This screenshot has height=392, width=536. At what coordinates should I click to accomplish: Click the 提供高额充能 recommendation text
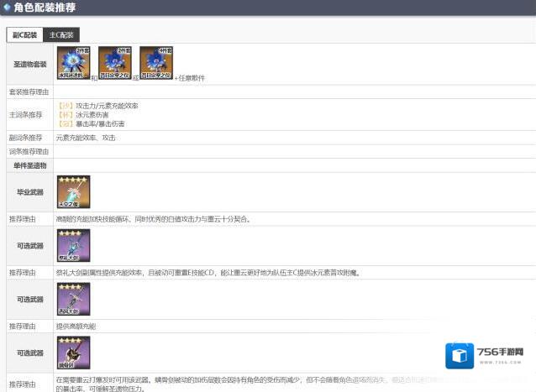point(76,326)
